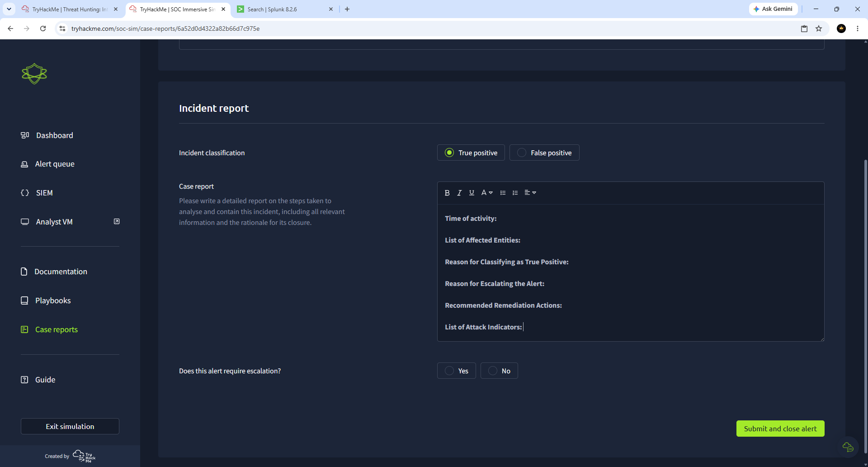View Case reports list
The image size is (868, 467).
pos(49,329)
